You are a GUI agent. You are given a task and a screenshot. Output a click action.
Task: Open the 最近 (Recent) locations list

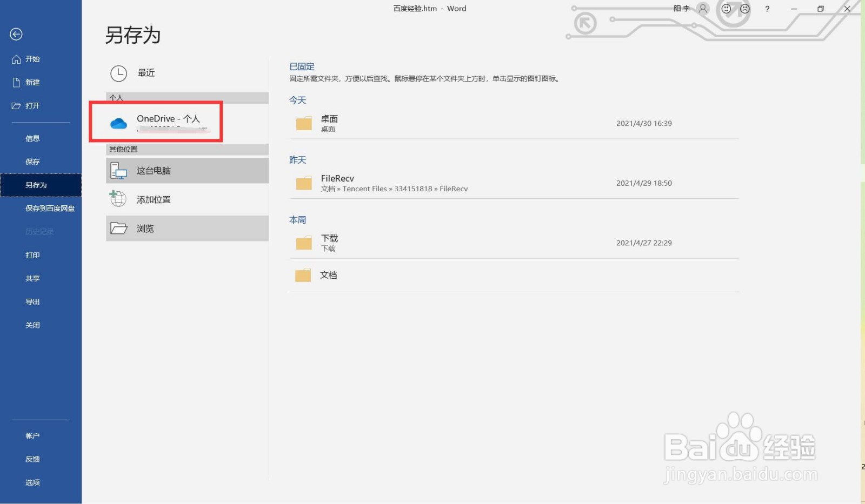point(145,73)
